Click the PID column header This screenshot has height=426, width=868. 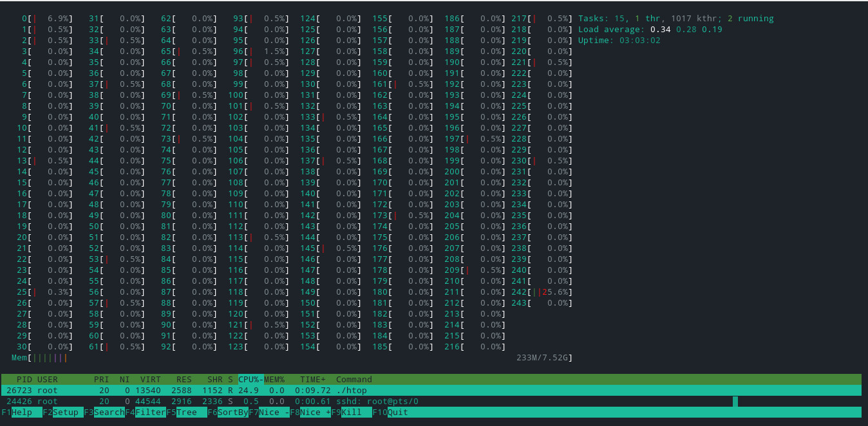24,380
